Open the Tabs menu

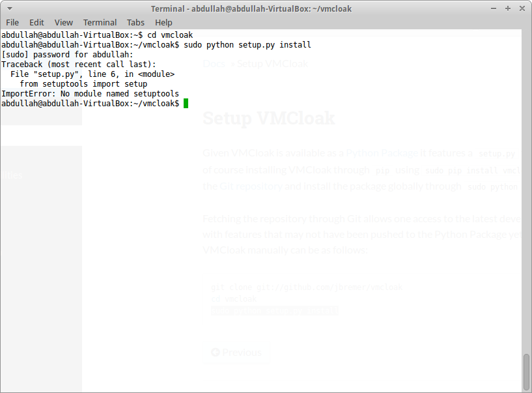coord(135,22)
